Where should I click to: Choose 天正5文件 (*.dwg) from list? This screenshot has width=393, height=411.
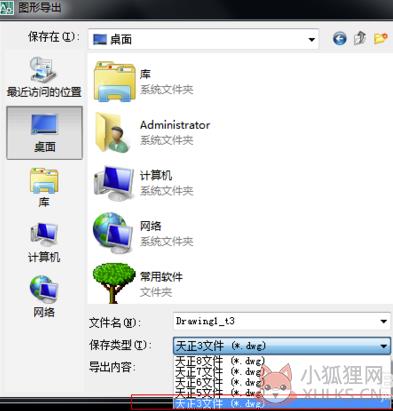282,393
